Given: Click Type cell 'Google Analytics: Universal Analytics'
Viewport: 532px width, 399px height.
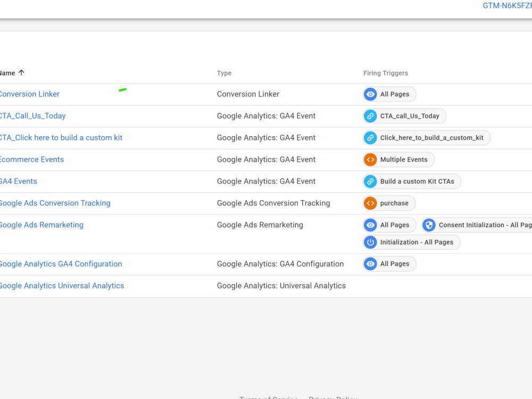Looking at the screenshot, I should point(281,286).
